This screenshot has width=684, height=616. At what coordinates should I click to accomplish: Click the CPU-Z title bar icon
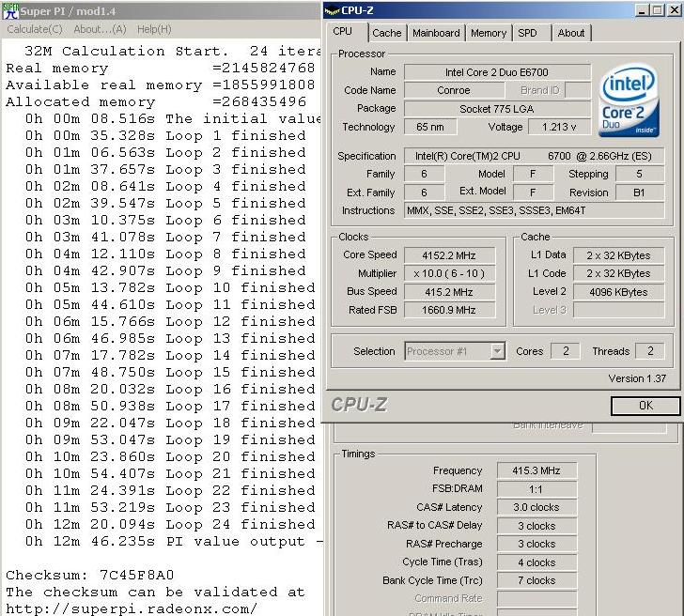pyautogui.click(x=332, y=11)
